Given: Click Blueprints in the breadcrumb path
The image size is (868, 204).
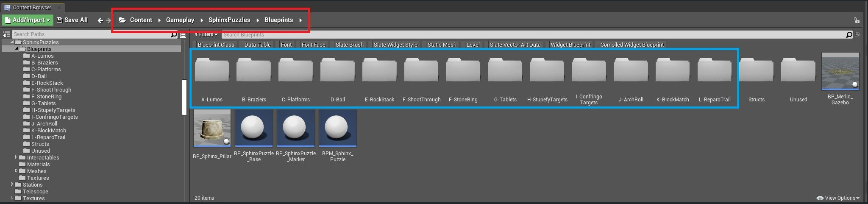Looking at the screenshot, I should [x=278, y=20].
